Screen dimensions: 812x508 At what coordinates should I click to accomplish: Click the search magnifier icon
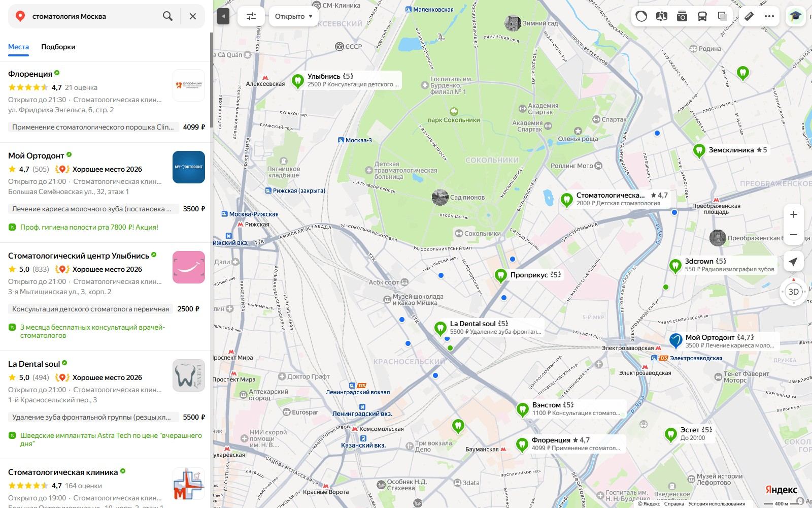(x=167, y=16)
